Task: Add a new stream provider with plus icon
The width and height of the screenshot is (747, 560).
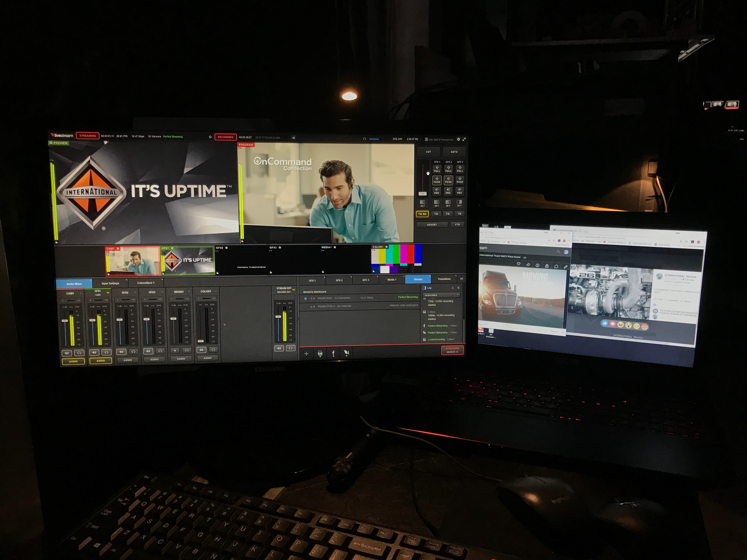Action: tap(306, 354)
